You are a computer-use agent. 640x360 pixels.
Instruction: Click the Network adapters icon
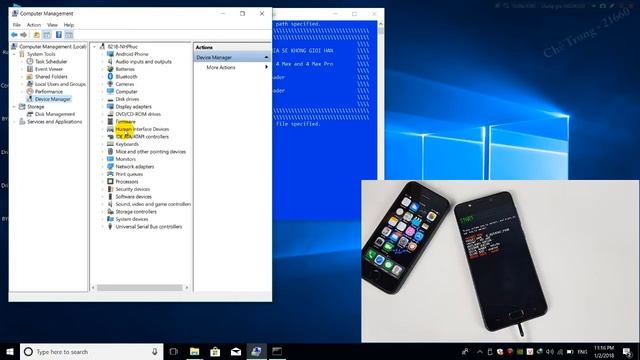[110, 167]
